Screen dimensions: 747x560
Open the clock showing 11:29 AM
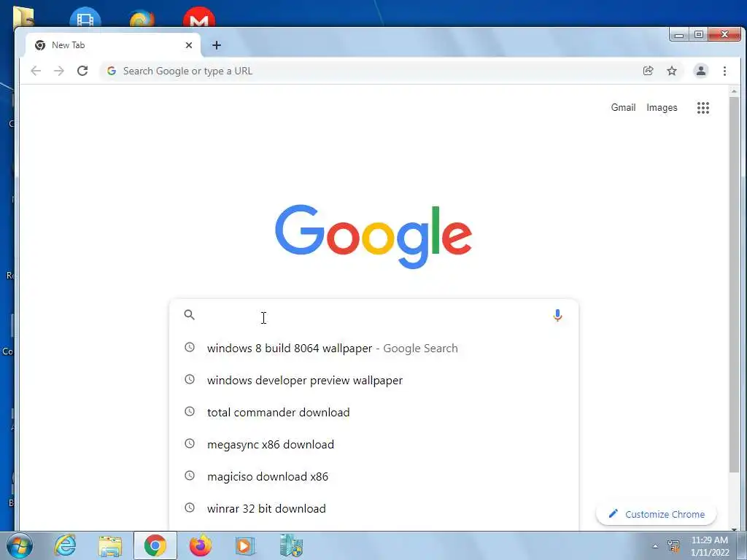tap(709, 546)
